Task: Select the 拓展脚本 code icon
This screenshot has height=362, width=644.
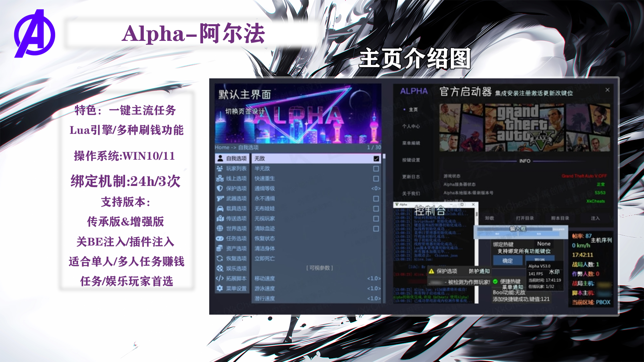Action: (220, 278)
